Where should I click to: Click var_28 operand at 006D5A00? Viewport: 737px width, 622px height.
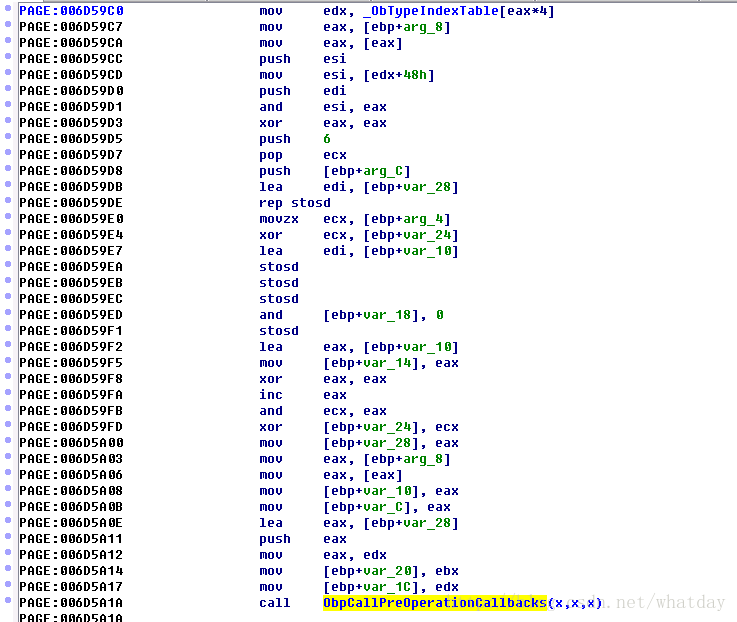click(x=387, y=443)
